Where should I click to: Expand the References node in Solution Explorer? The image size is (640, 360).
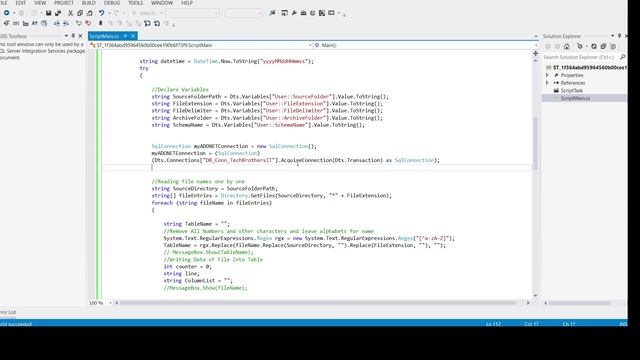547,83
